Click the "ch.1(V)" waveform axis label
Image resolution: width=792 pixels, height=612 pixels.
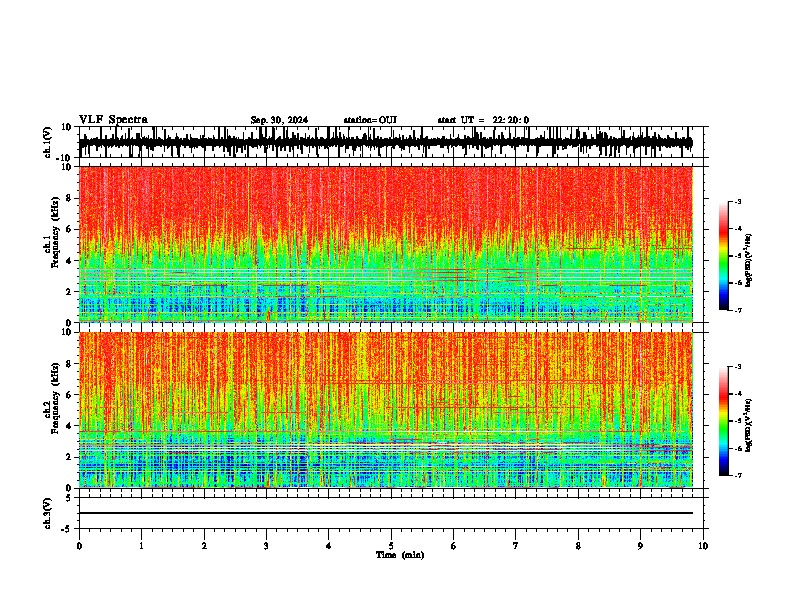tap(48, 142)
